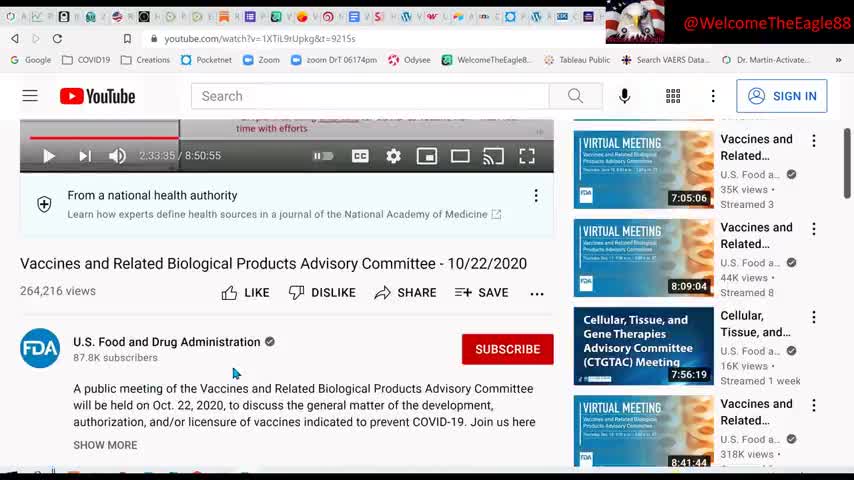Seek on red video progress bar
854x480 pixels.
(x=103, y=138)
